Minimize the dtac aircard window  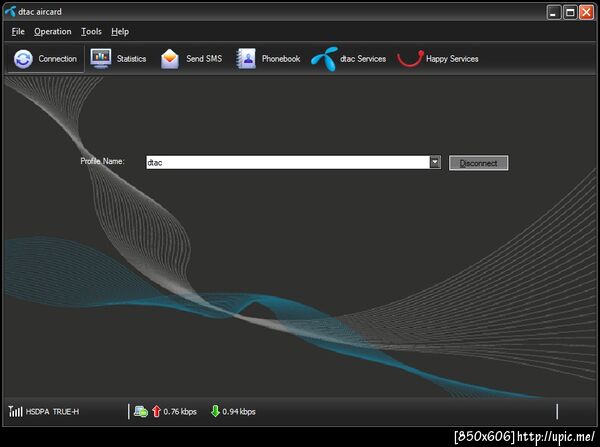click(554, 13)
